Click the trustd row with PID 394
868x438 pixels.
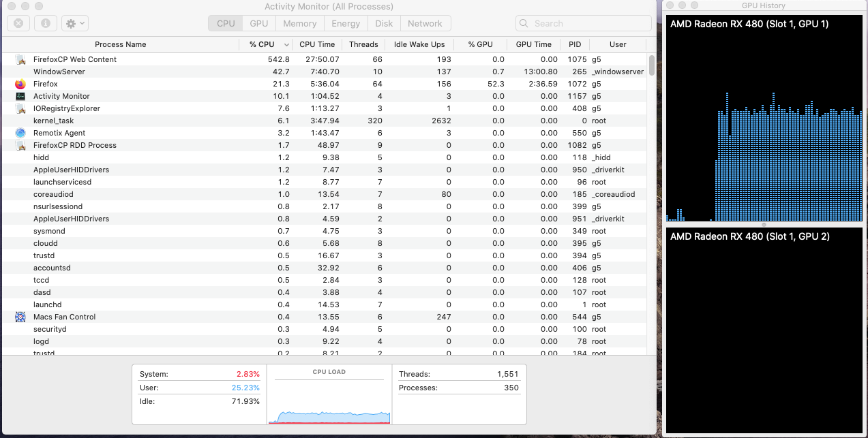[325, 255]
